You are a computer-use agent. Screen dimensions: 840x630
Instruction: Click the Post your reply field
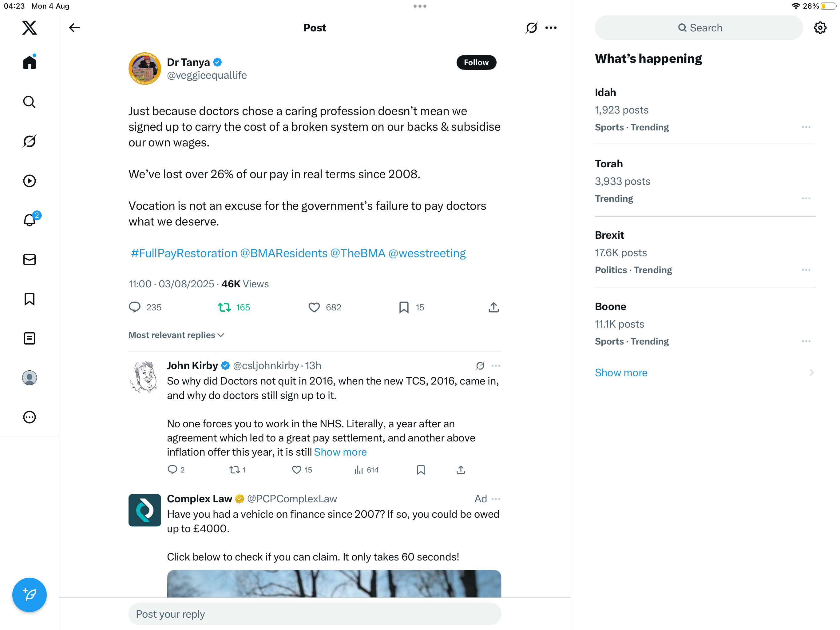coord(315,614)
